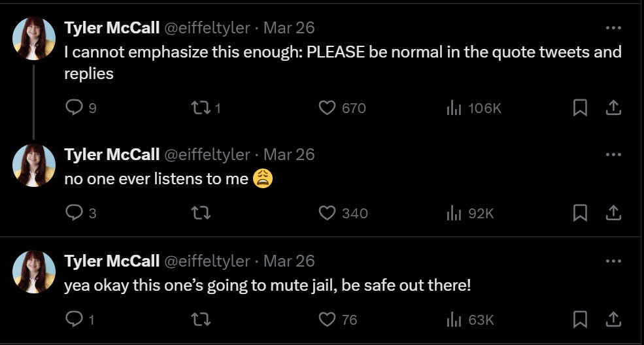Reply to the "PLEASE be normal" tweet
Viewport: 644px width, 345px height.
(75, 108)
